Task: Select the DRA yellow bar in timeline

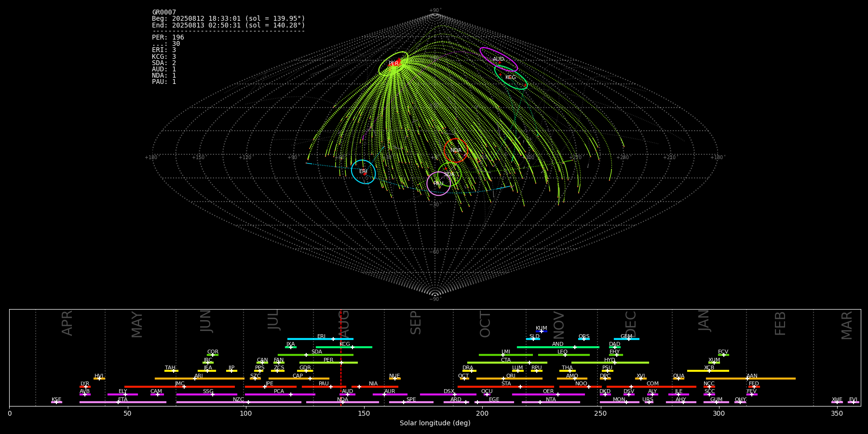Action: click(x=468, y=371)
